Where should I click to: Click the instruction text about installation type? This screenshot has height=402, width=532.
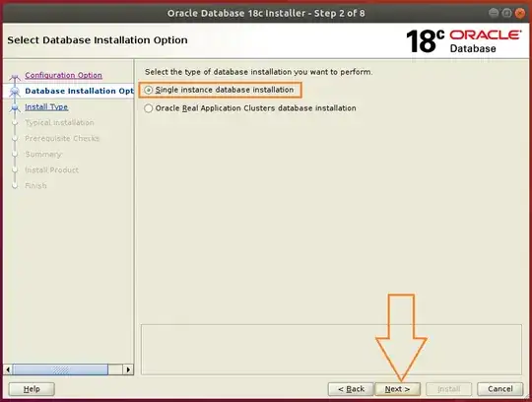258,72
